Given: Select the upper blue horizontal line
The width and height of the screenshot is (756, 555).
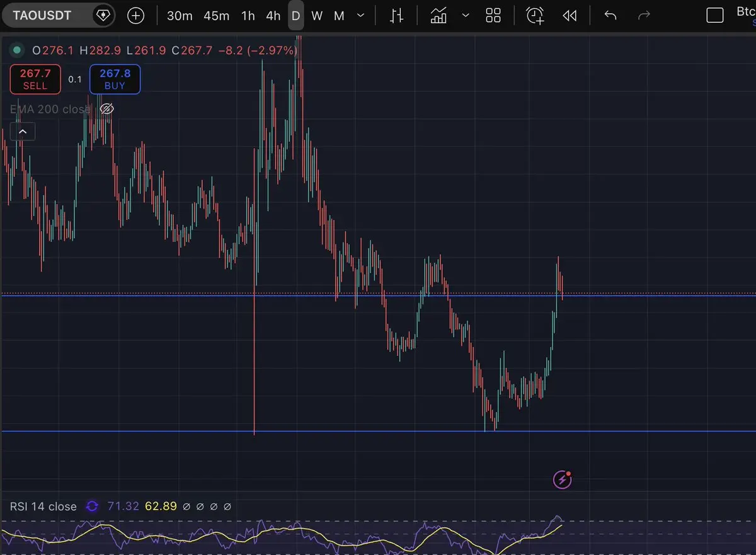Looking at the screenshot, I should click(x=378, y=295).
